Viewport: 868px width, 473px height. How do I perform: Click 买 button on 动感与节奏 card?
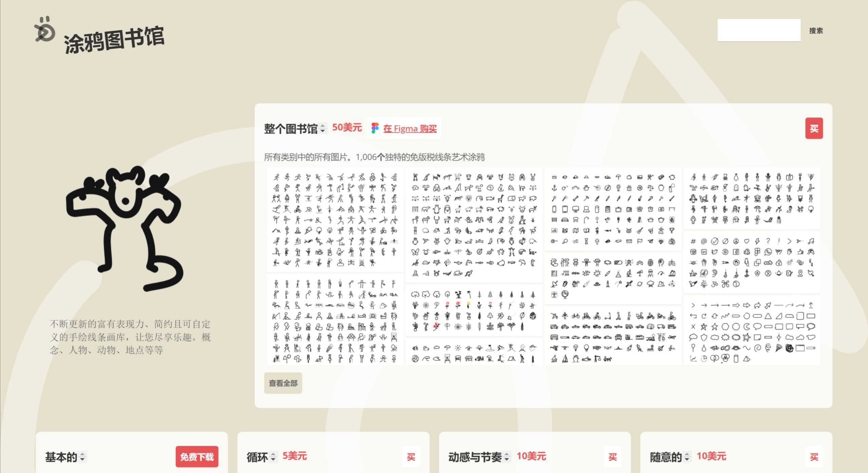pos(612,457)
